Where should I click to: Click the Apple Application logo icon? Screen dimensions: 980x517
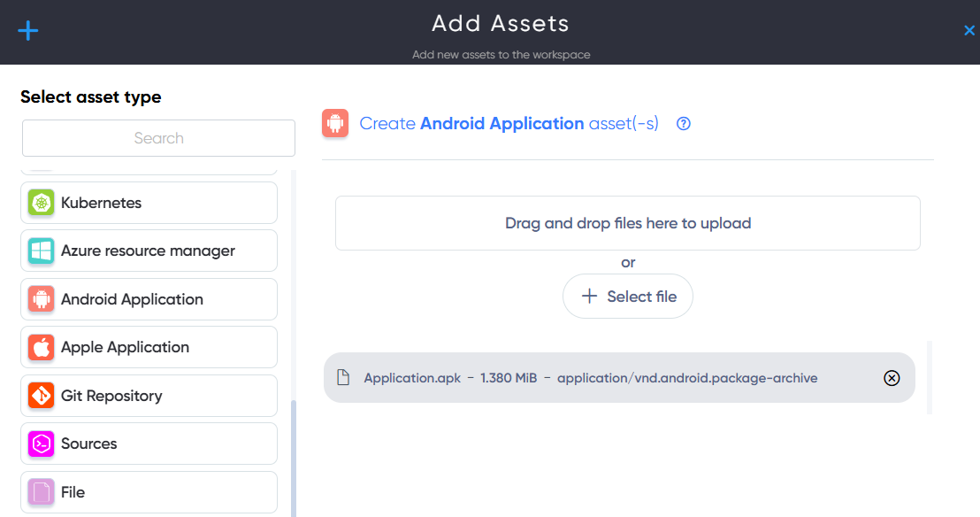coord(42,347)
